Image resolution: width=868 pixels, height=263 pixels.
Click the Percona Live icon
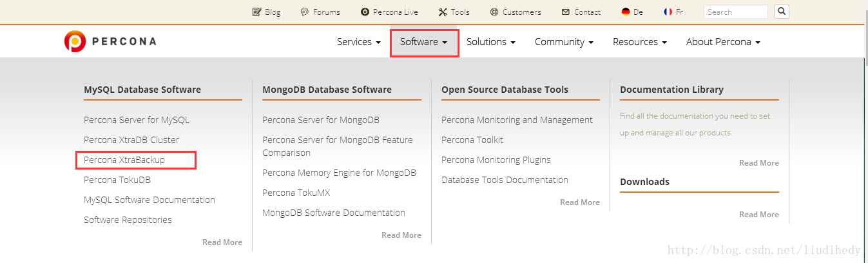pos(365,12)
